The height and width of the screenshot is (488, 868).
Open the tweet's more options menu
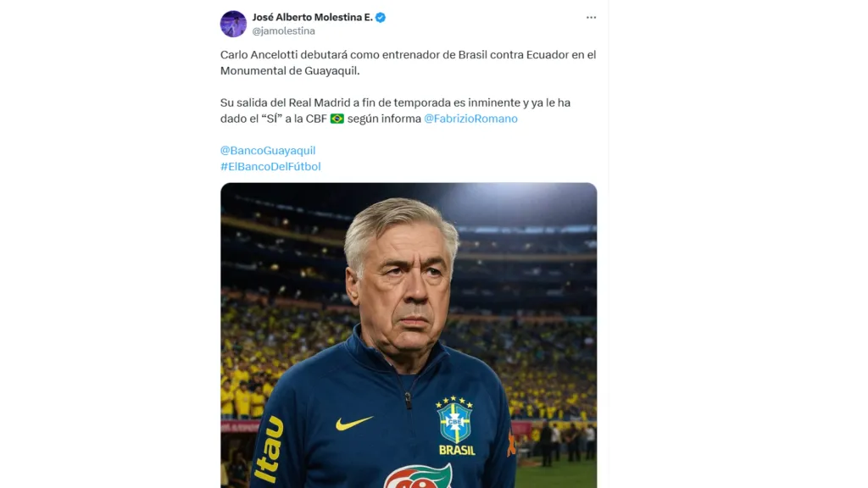click(x=591, y=18)
